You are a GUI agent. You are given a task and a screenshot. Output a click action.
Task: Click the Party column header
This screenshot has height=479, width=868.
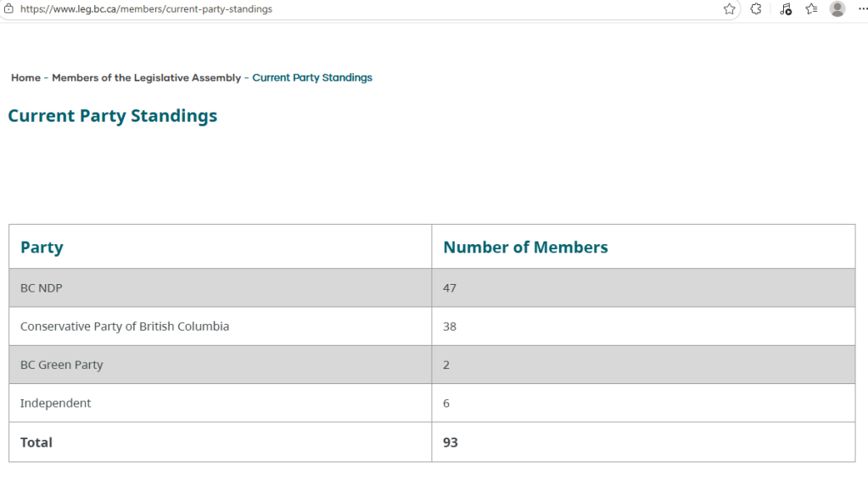[42, 248]
